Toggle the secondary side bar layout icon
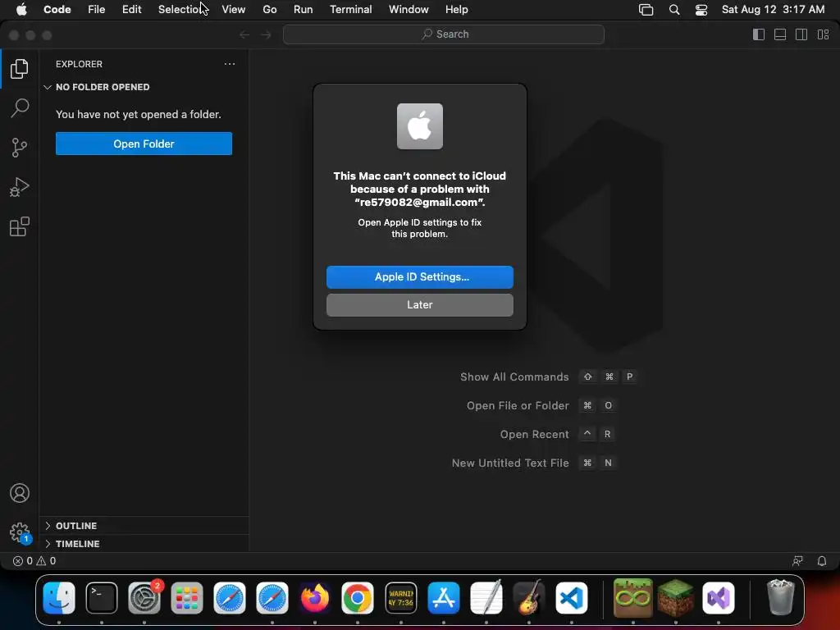 (x=801, y=34)
